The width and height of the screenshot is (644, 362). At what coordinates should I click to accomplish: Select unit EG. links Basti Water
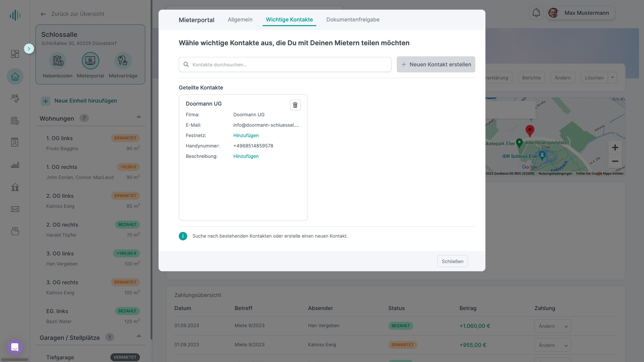click(x=93, y=316)
